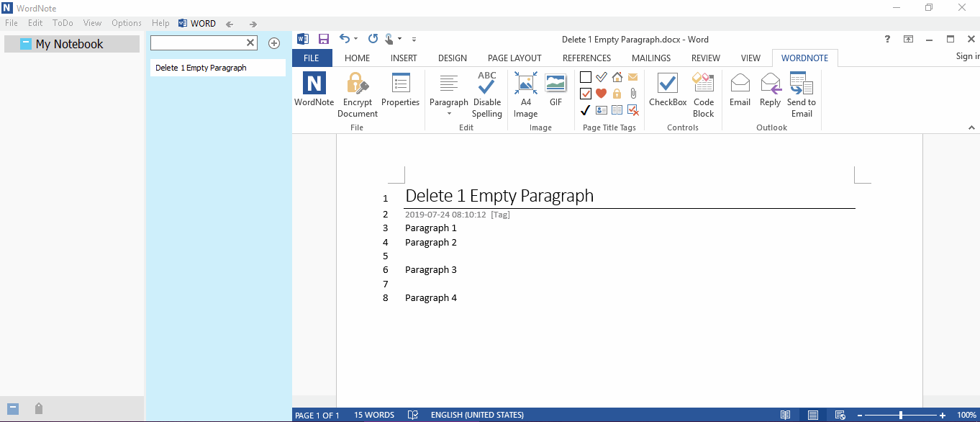Click the A4 Image button
The height and width of the screenshot is (422, 980).
pyautogui.click(x=525, y=94)
